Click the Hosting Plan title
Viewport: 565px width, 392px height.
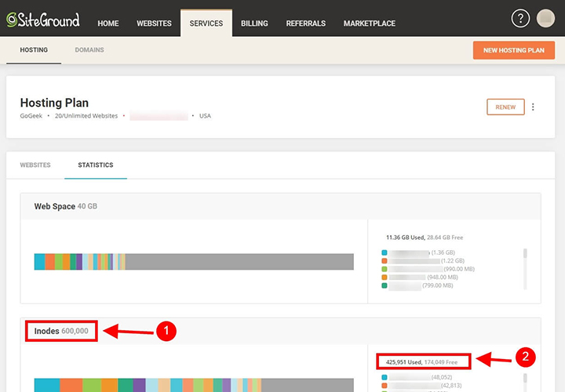tap(54, 103)
